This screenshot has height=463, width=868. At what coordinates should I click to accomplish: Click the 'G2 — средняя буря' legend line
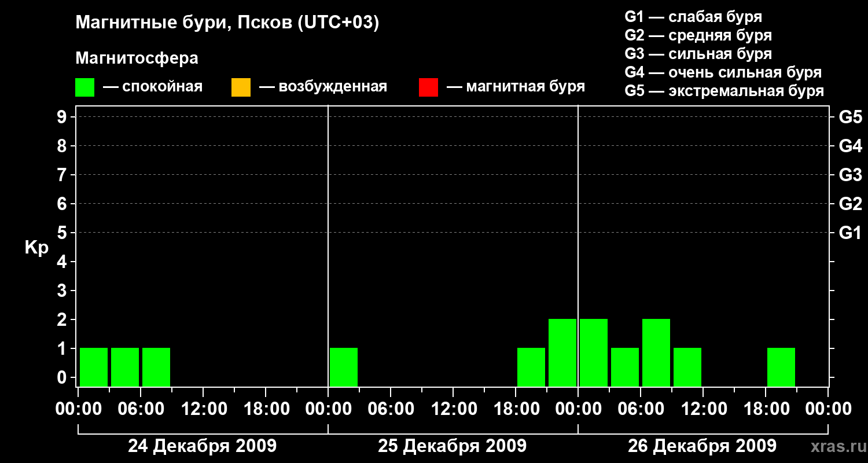[698, 35]
